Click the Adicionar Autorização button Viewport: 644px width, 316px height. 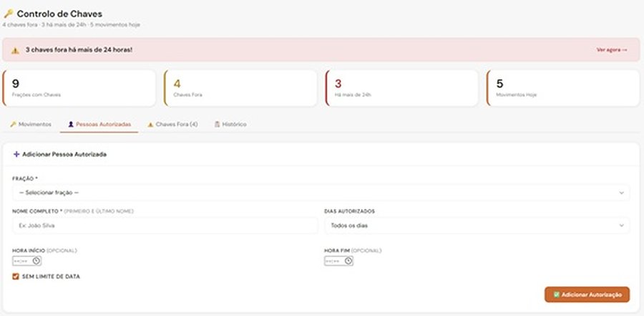(x=587, y=295)
